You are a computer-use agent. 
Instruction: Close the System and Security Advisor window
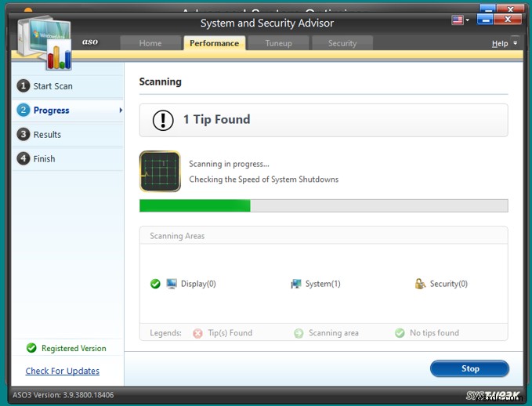[x=508, y=20]
